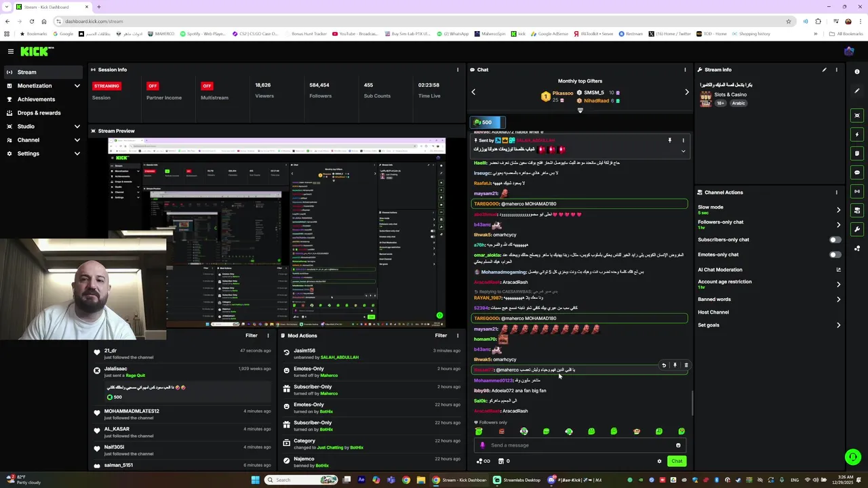Click the chat bubble icon in right toolbar
The image size is (868, 488).
tap(857, 172)
